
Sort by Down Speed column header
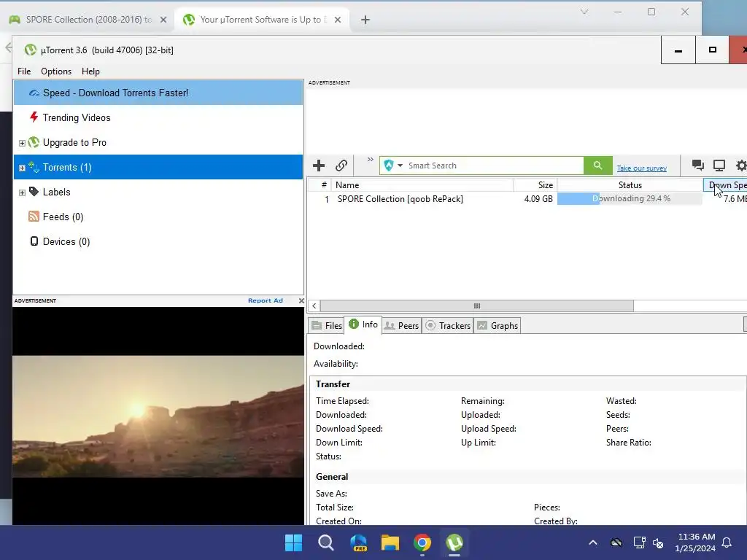(x=726, y=185)
